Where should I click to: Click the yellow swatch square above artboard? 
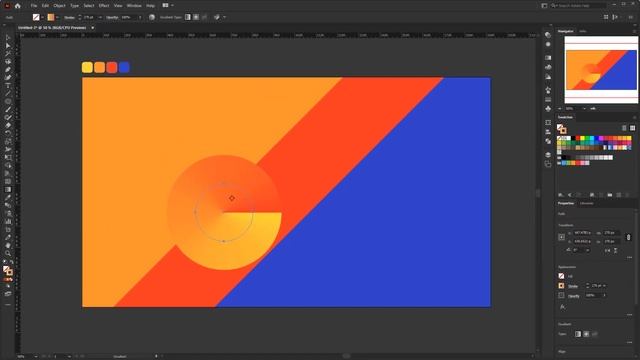pyautogui.click(x=87, y=67)
